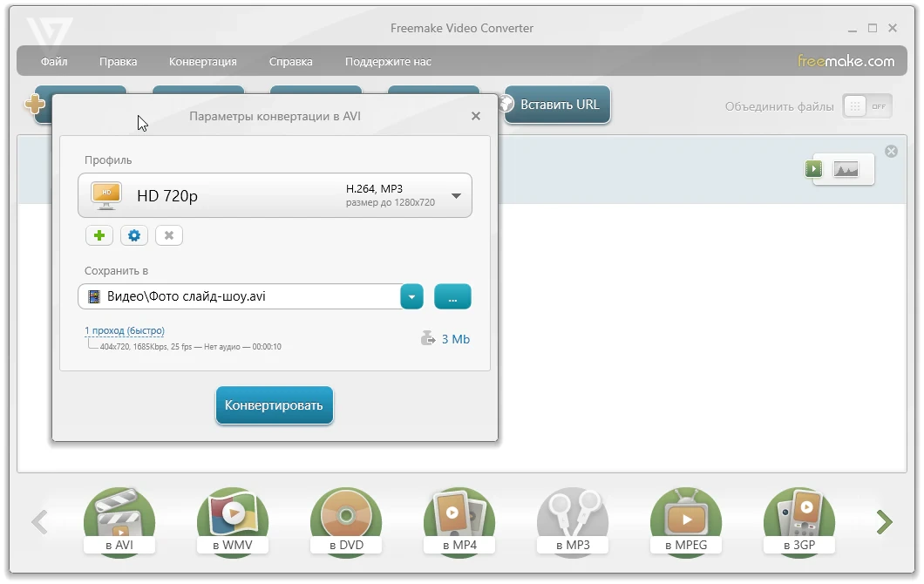Close the AVI conversion parameters dialog
The image size is (924, 584).
(x=476, y=116)
